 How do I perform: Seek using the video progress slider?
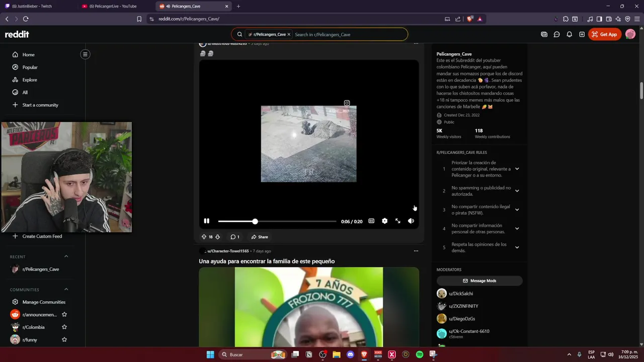(277, 221)
